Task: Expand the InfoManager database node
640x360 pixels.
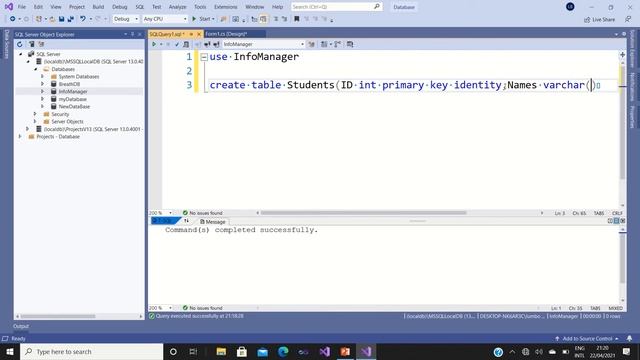Action: click(42, 91)
